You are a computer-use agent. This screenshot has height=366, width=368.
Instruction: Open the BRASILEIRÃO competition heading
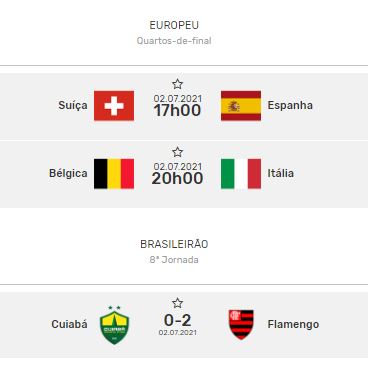(174, 244)
